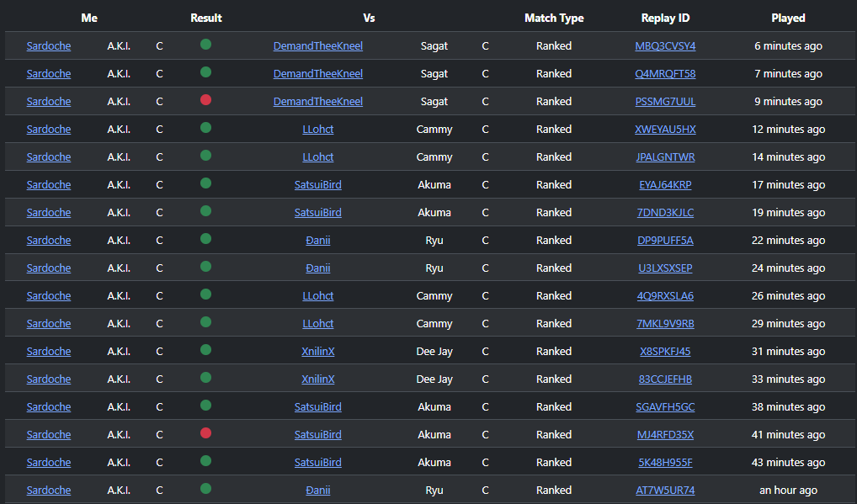Open Ðanii profile in 24 minutes ago row
The image size is (857, 504).
pos(318,268)
